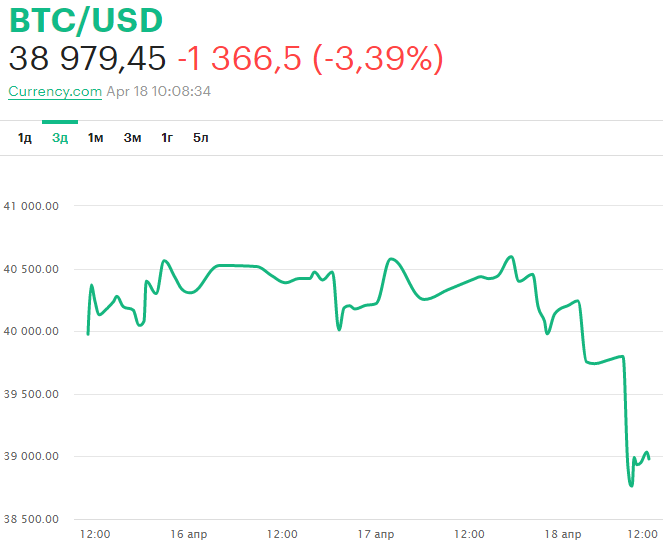Click the 16 апр date axis marker
Viewport: 664px width, 550px height.
tap(189, 534)
